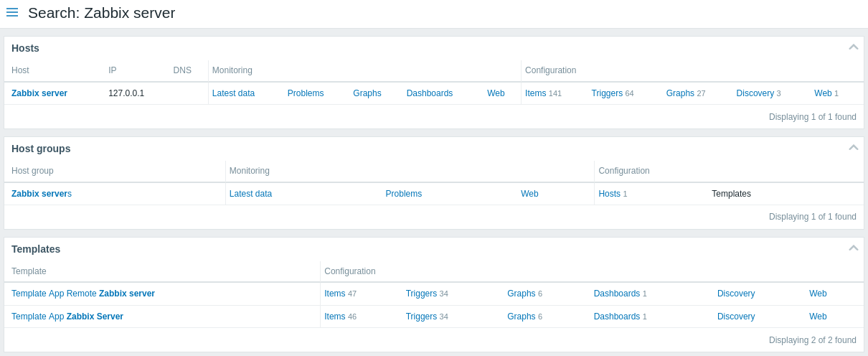The image size is (868, 356).
Task: Open Triggers 34 for Template App Zabbix Server
Action: [x=421, y=317]
